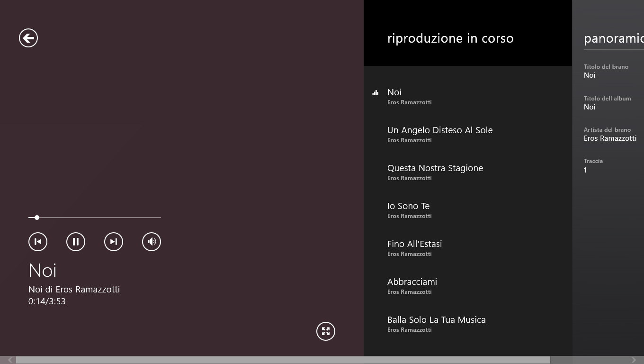
Task: Click the Titolo dell'album value Noi
Action: pyautogui.click(x=590, y=107)
